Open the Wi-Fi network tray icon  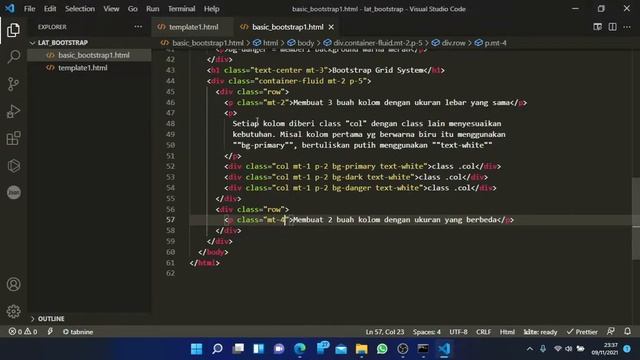[x=558, y=349]
